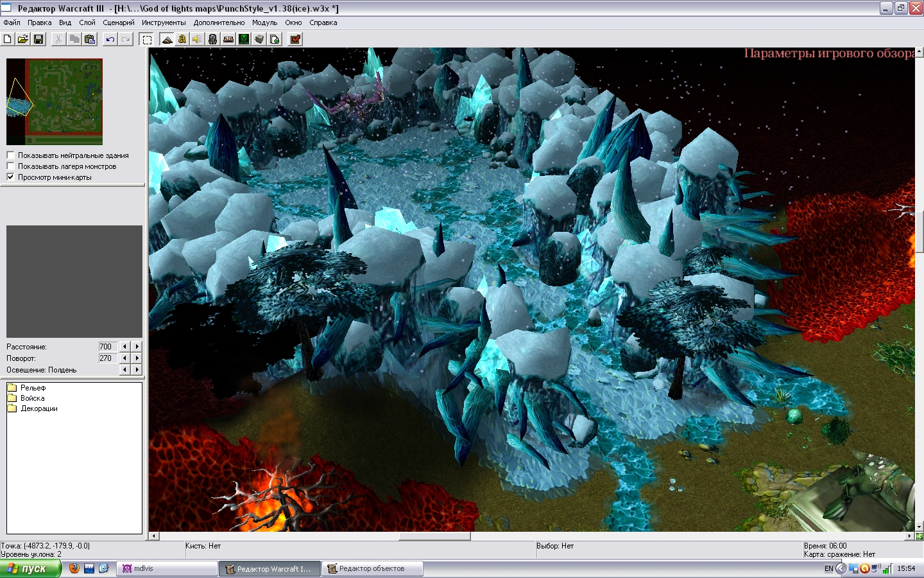
Task: Open the Правка menu
Action: point(39,22)
